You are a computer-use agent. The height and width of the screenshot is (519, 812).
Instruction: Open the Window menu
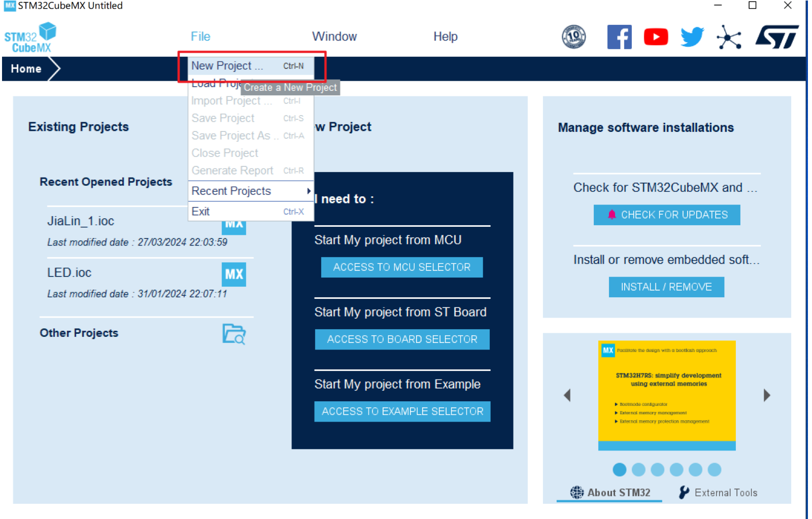click(334, 37)
